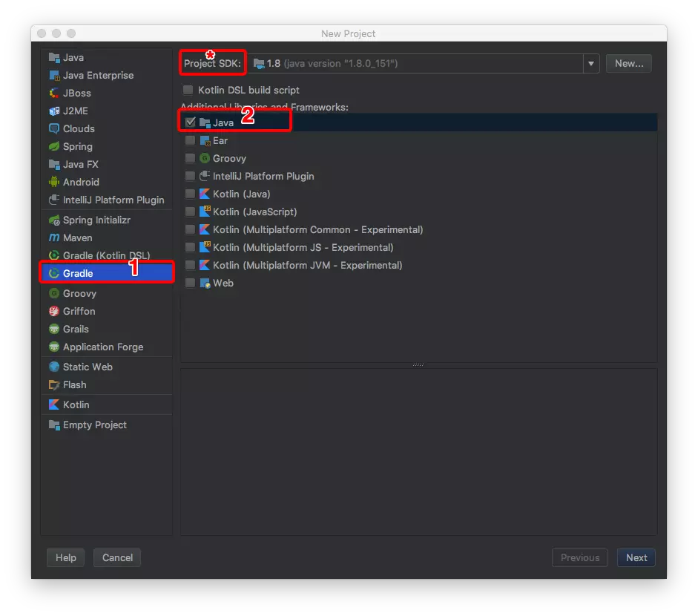This screenshot has height=616, width=698.
Task: Click the Gradle elephant icon
Action: (x=54, y=273)
